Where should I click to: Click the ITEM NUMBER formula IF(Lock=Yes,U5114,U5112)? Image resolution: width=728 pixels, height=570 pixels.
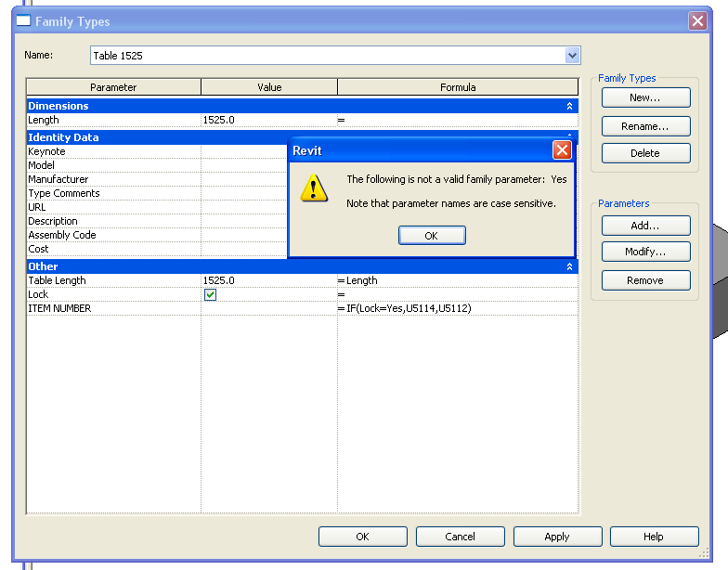pyautogui.click(x=458, y=308)
